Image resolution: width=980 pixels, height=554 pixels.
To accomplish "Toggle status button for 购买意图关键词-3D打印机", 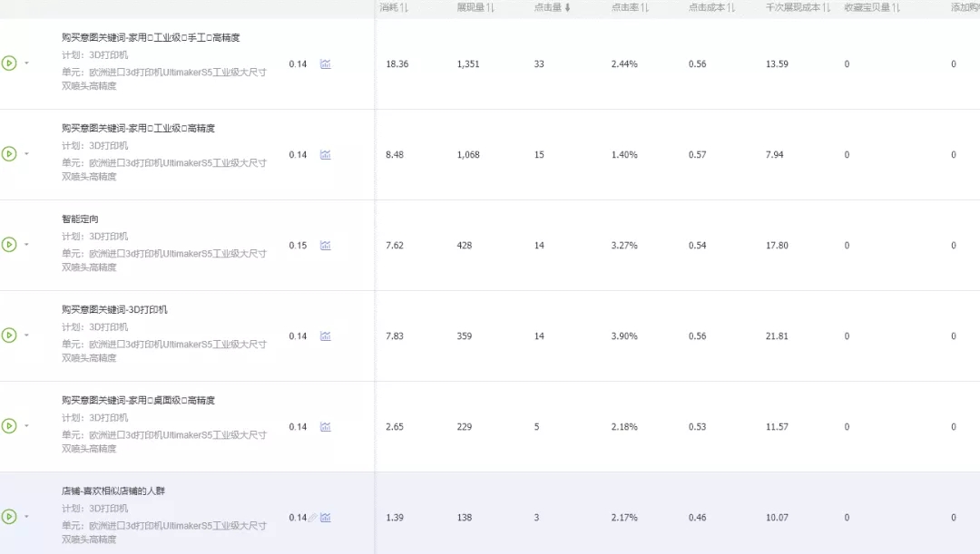I will point(9,335).
